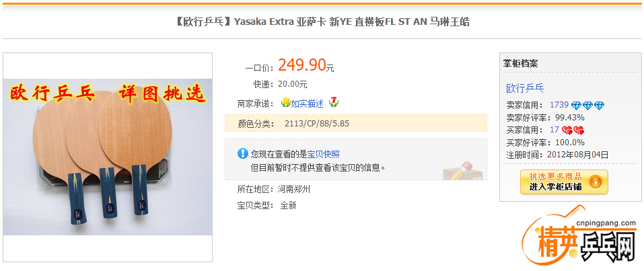Screen dimensions: 644x271
Task: Click the 河南郑州 location text
Action: click(x=293, y=189)
